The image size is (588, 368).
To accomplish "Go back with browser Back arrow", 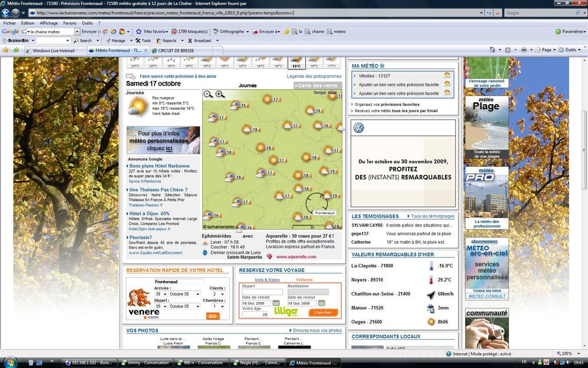I will [8, 13].
